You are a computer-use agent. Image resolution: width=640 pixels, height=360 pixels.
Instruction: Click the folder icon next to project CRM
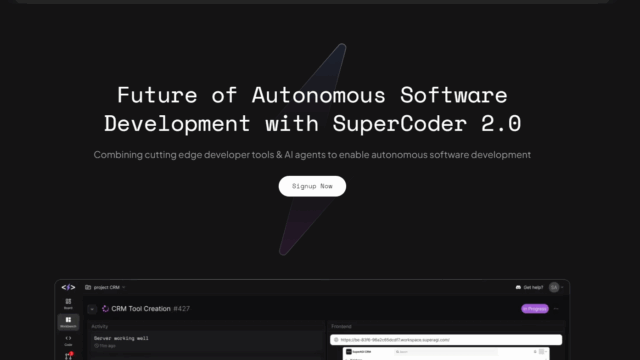tap(88, 287)
